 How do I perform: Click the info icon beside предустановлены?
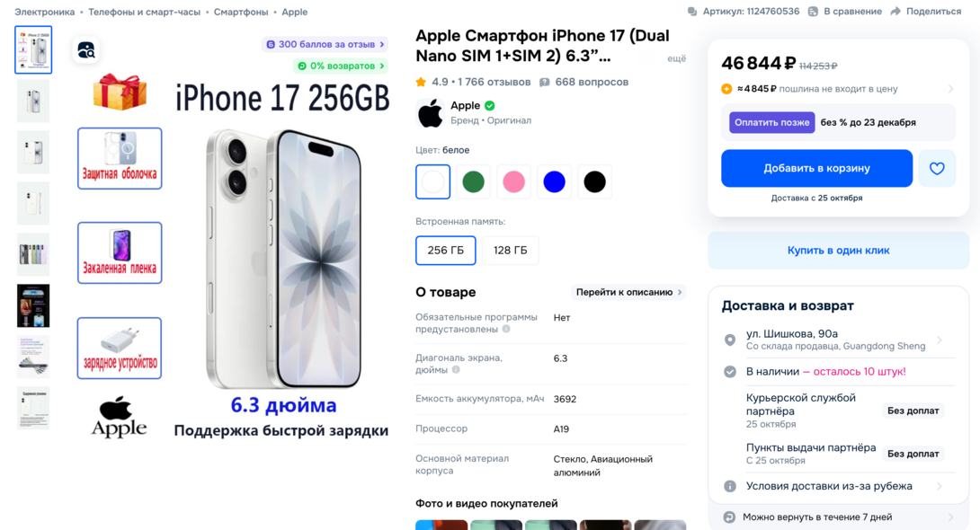506,329
